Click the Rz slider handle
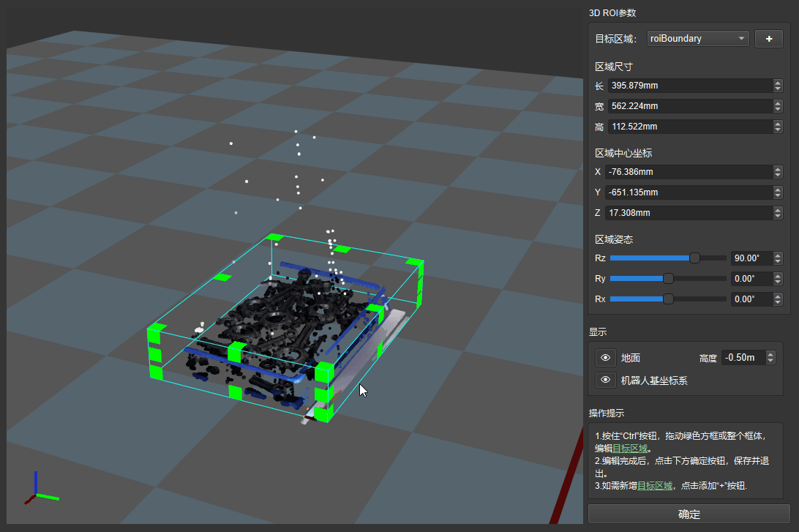 pyautogui.click(x=694, y=258)
